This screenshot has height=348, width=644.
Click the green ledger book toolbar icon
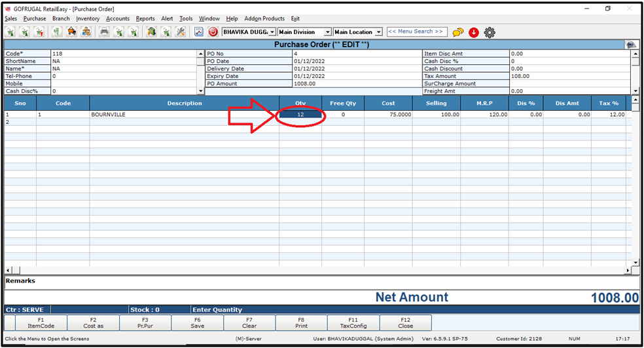tap(152, 31)
